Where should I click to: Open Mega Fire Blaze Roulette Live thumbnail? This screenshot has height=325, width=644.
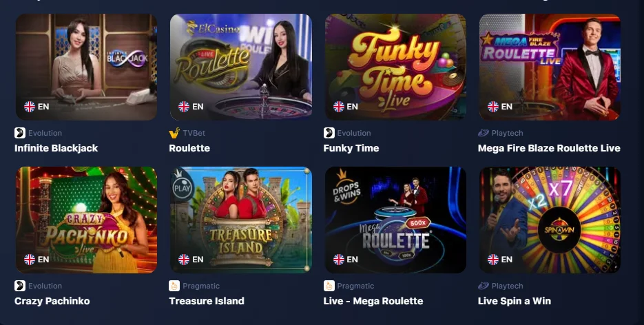click(550, 67)
